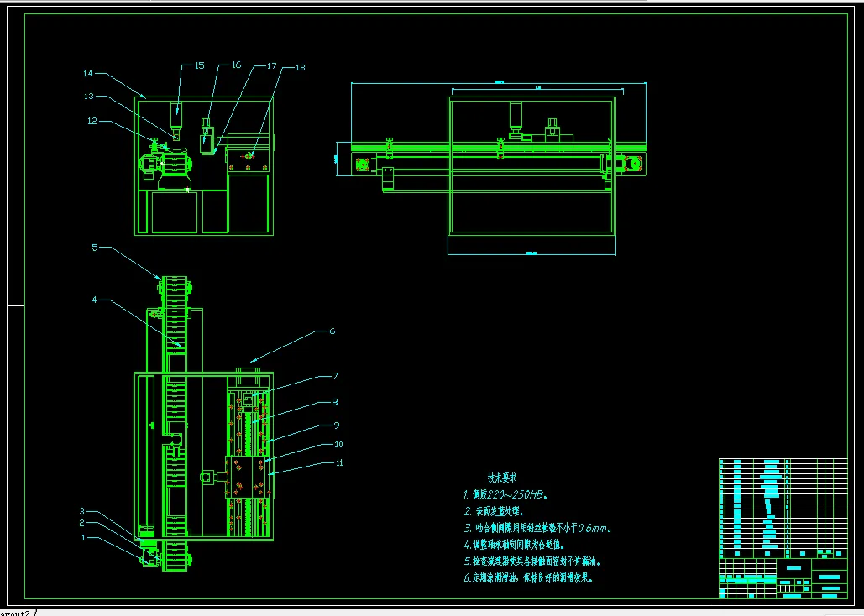Screen dimensions: 864x616
Task: Select part label 5 near the conveyor top
Action: [x=95, y=248]
